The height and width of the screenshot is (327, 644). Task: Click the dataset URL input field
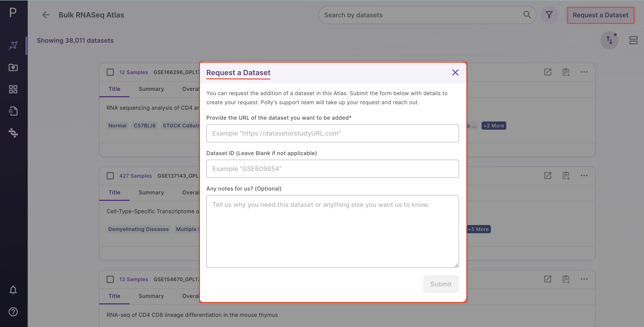[332, 133]
